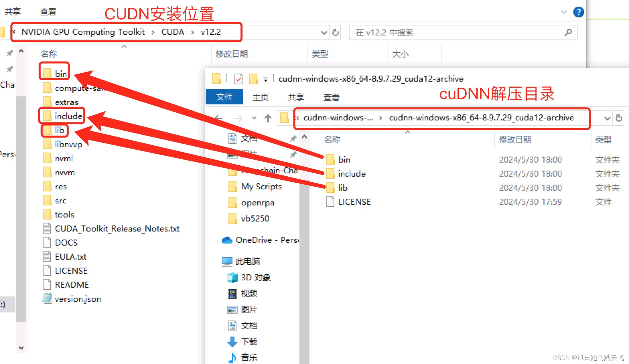Viewport: 629px width, 364px height.
Task: Open the nvml folder icon
Action: coord(47,158)
